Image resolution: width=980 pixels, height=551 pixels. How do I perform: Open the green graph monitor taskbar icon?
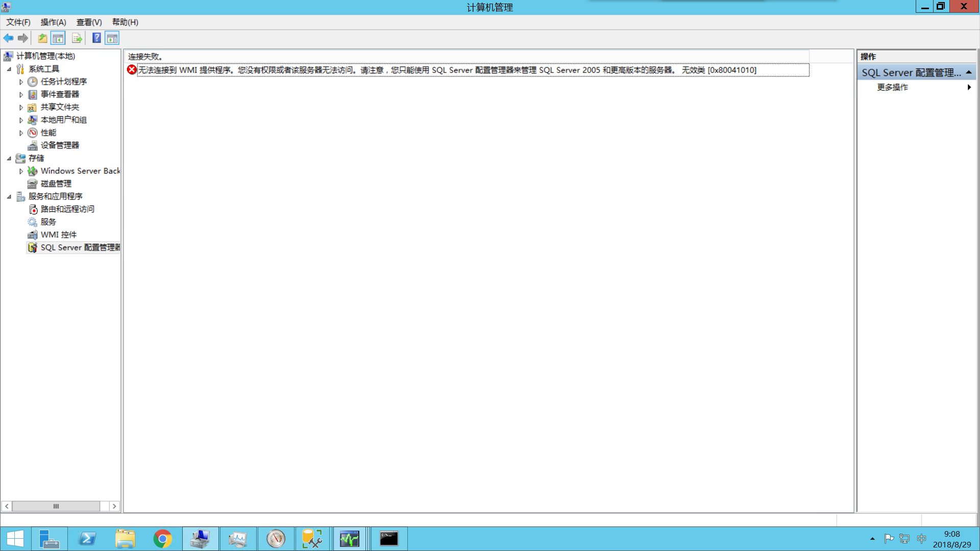click(x=350, y=539)
